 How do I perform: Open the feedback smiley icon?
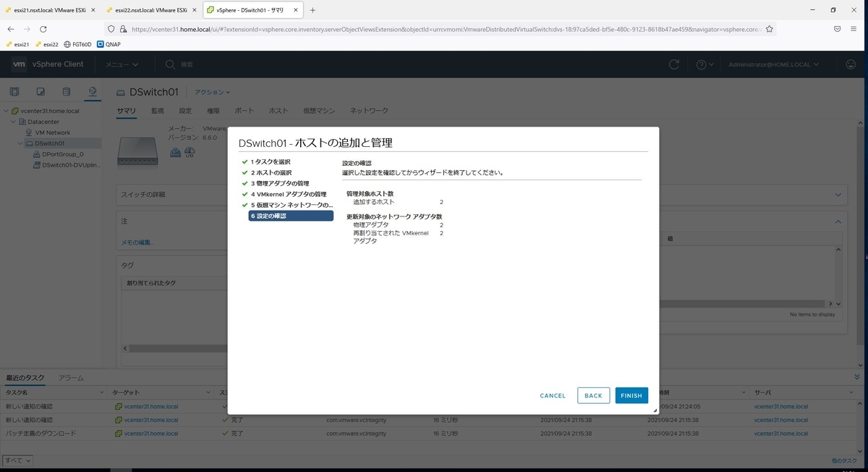pos(851,64)
